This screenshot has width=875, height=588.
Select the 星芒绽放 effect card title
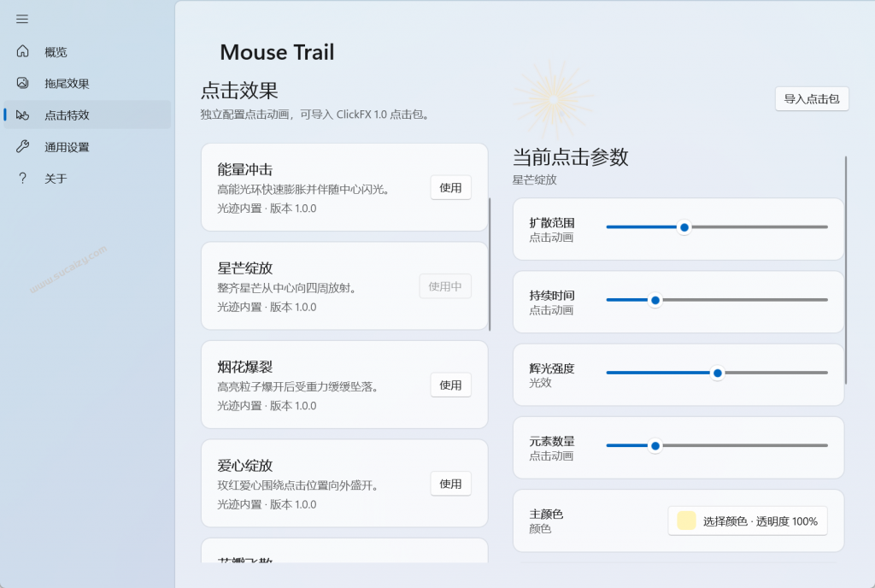pos(245,268)
